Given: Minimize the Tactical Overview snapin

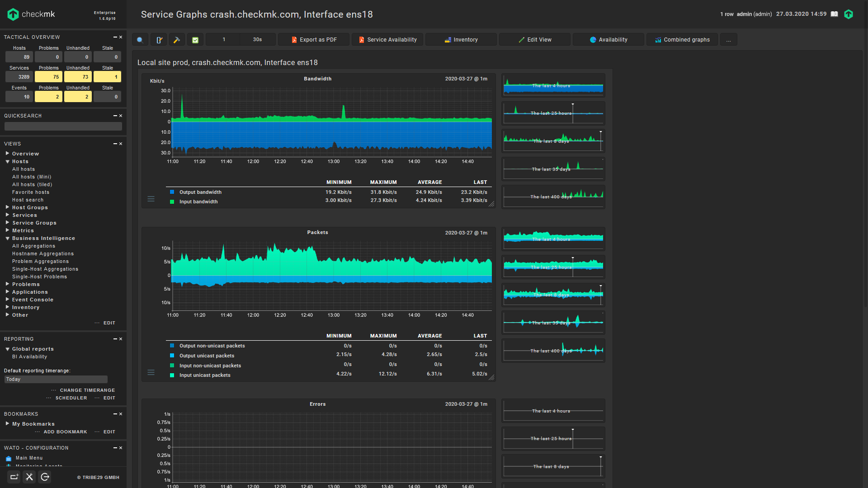Looking at the screenshot, I should click(115, 37).
